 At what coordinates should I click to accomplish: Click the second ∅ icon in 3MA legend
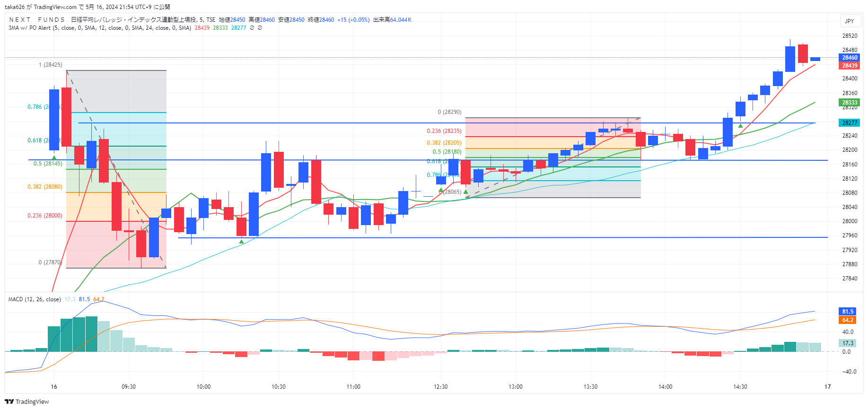click(x=260, y=28)
